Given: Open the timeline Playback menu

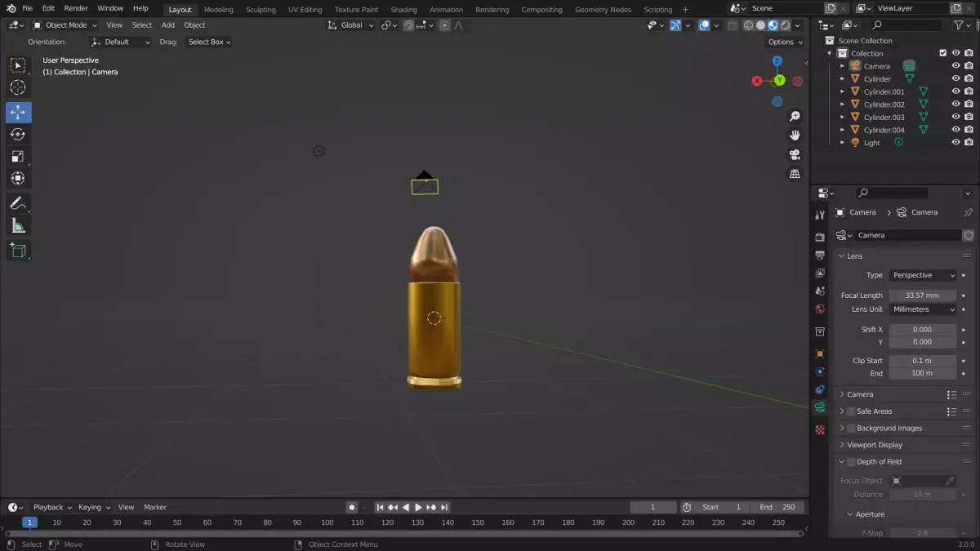Looking at the screenshot, I should [x=51, y=507].
